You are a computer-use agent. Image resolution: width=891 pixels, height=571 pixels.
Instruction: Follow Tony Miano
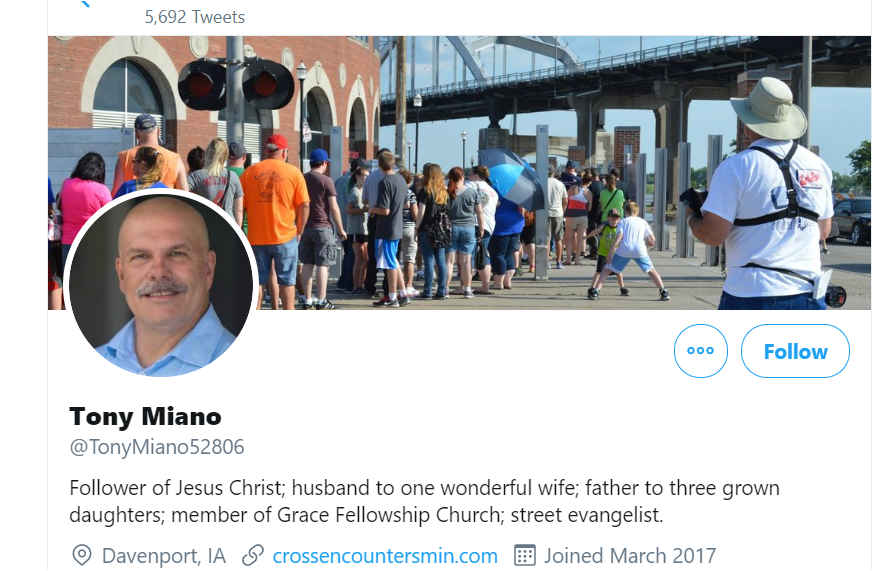[x=795, y=351]
